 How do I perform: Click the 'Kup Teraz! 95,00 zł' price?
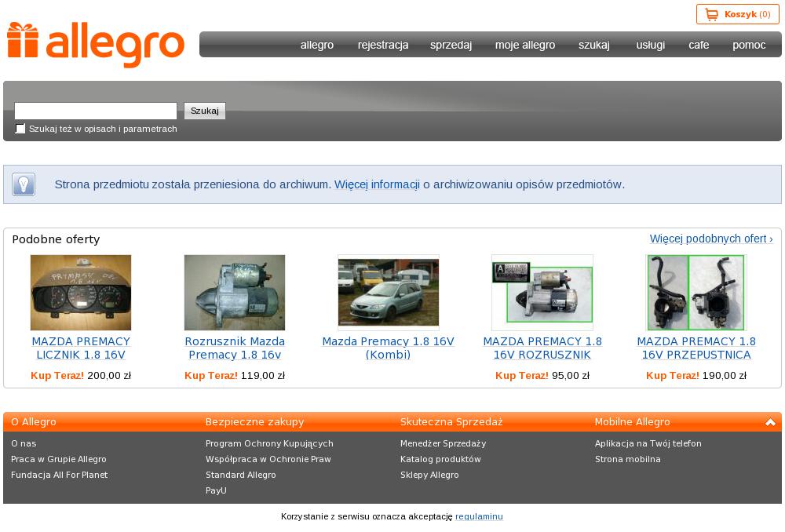tap(542, 375)
